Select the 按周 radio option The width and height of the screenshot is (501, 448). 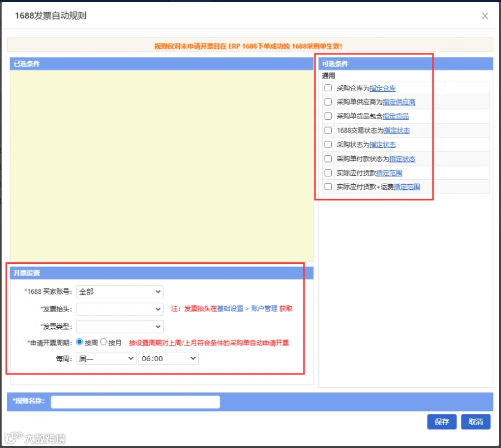pyautogui.click(x=80, y=342)
